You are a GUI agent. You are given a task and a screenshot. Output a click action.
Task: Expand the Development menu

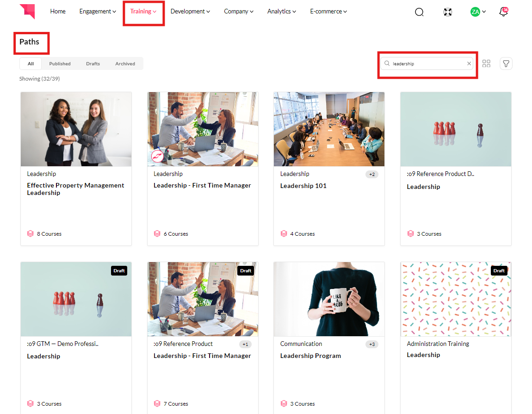tap(190, 11)
